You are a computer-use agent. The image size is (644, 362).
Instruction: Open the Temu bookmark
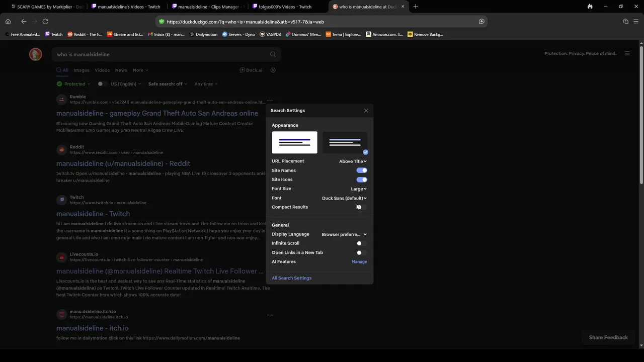(x=344, y=35)
